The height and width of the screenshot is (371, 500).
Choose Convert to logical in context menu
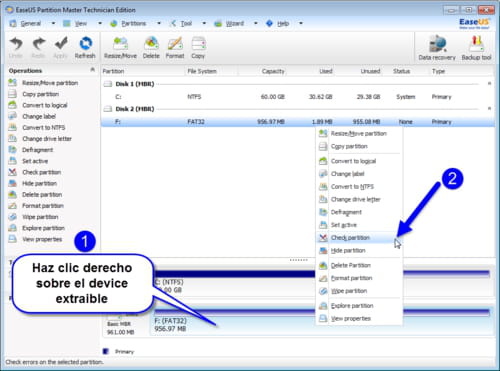pyautogui.click(x=359, y=161)
